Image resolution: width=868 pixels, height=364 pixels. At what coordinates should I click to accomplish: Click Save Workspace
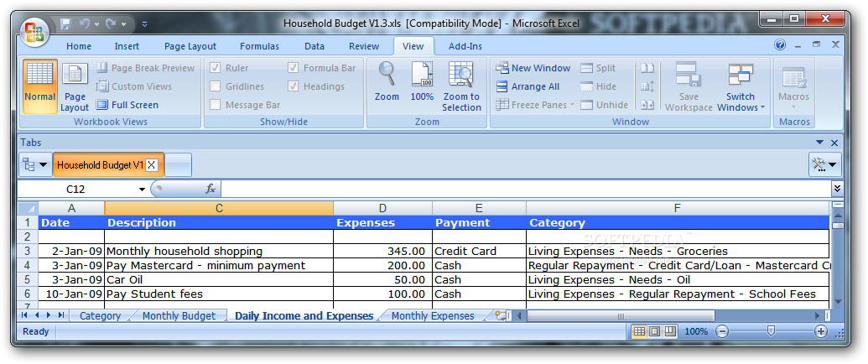click(689, 86)
